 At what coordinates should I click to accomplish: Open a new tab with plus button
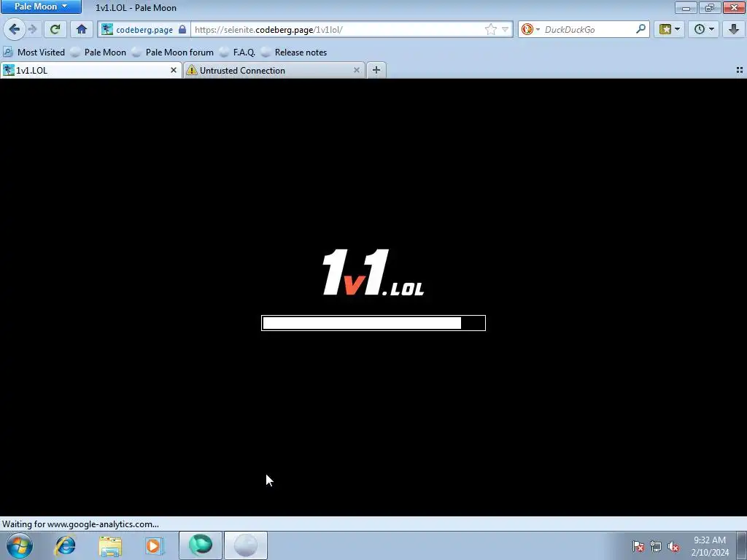click(x=376, y=70)
